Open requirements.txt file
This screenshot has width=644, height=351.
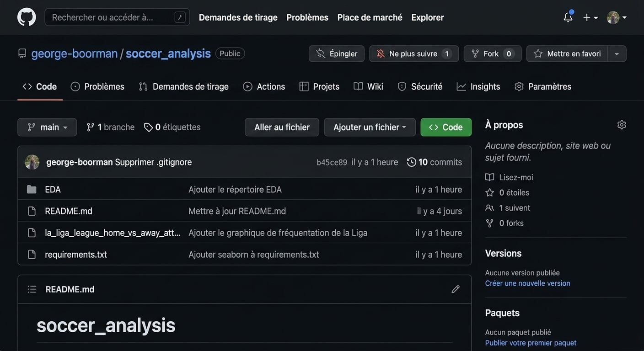76,254
